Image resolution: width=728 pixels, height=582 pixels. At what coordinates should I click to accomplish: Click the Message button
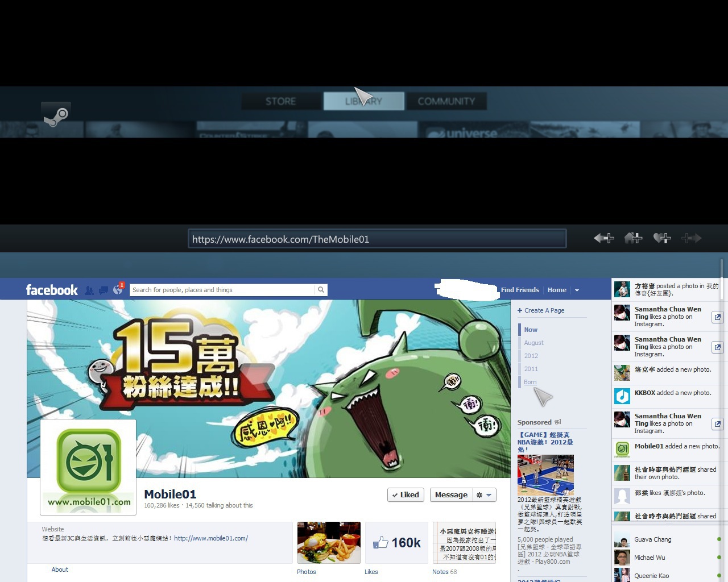point(451,495)
